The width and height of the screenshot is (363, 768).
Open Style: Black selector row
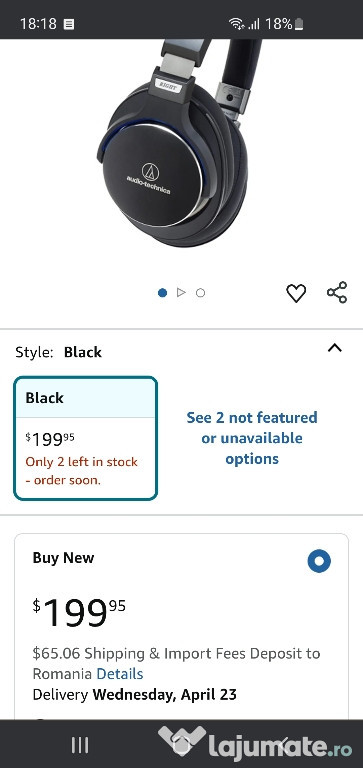[181, 352]
